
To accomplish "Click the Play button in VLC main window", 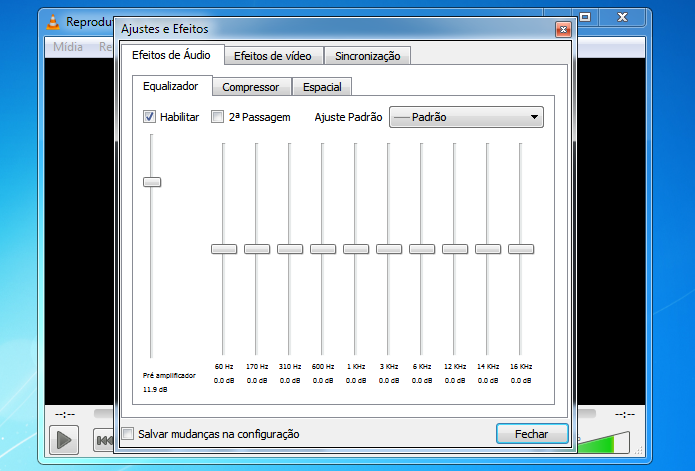I will [64, 440].
